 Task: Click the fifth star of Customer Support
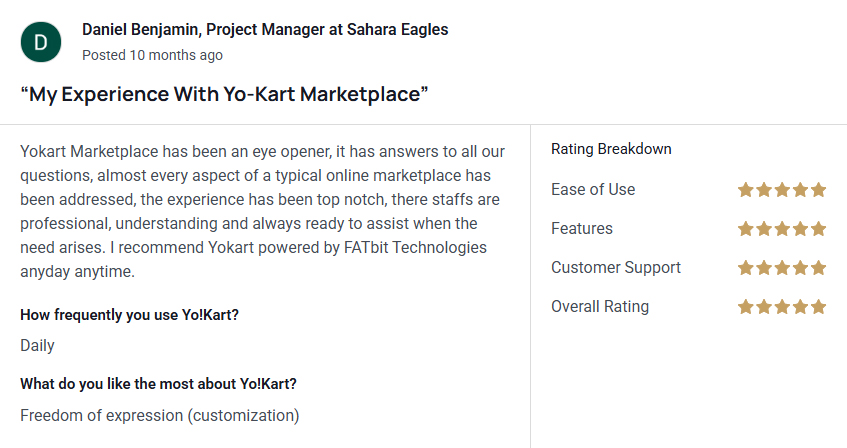(x=818, y=268)
